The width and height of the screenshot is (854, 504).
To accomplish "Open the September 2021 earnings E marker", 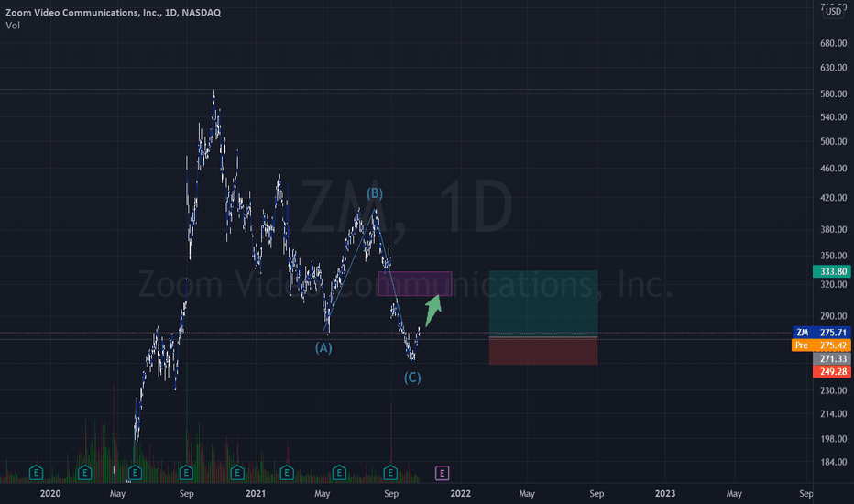I will (390, 473).
